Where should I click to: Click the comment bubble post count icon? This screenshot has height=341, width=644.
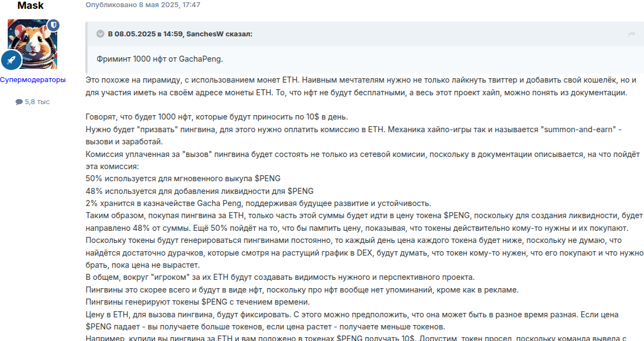19,102
